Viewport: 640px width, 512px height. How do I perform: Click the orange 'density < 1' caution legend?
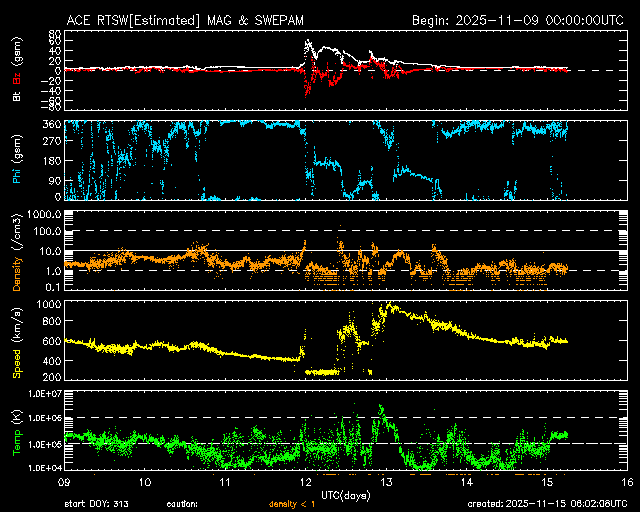pyautogui.click(x=290, y=504)
